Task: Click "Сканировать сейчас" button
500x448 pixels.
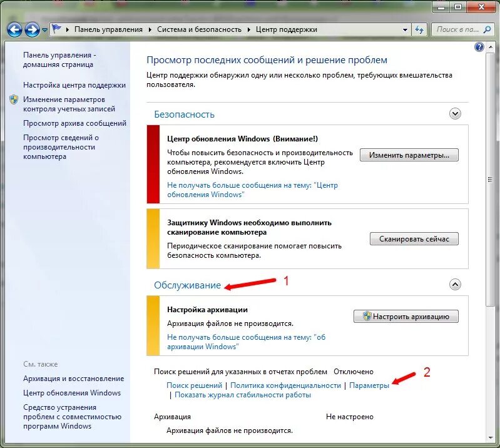Action: 414,239
